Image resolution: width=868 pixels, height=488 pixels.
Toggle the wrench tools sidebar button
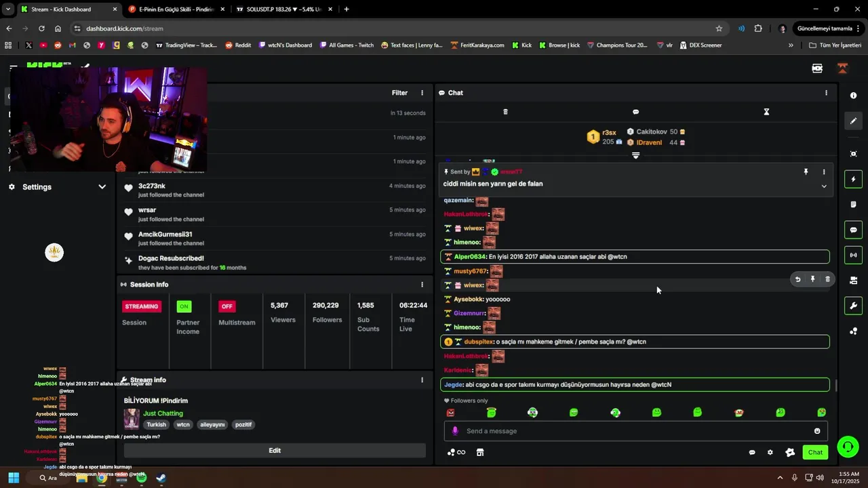click(853, 306)
